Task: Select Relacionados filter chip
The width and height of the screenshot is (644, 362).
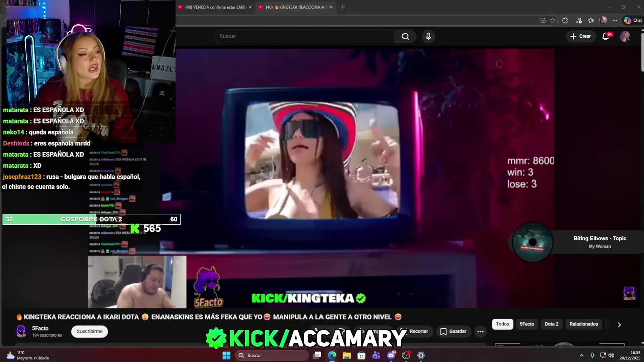Action: (x=584, y=324)
